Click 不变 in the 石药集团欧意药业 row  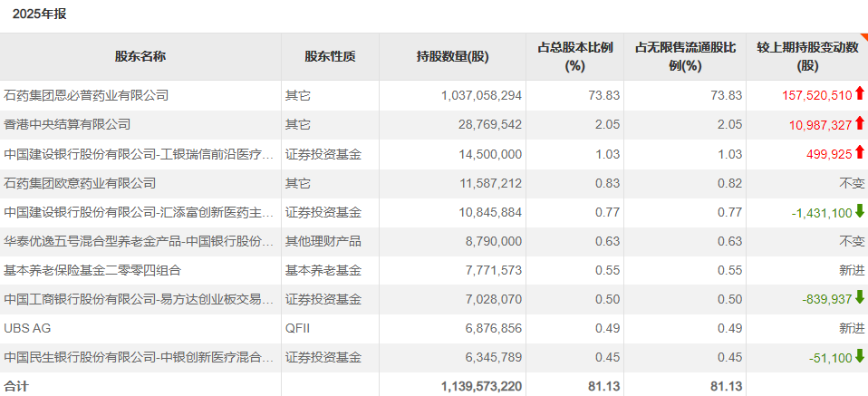(852, 183)
